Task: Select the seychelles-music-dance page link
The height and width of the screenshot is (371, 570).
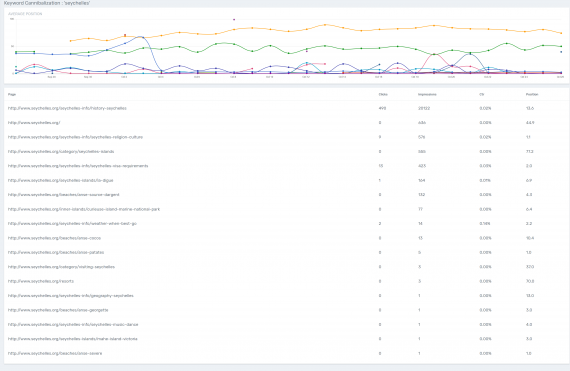Action: (x=73, y=324)
